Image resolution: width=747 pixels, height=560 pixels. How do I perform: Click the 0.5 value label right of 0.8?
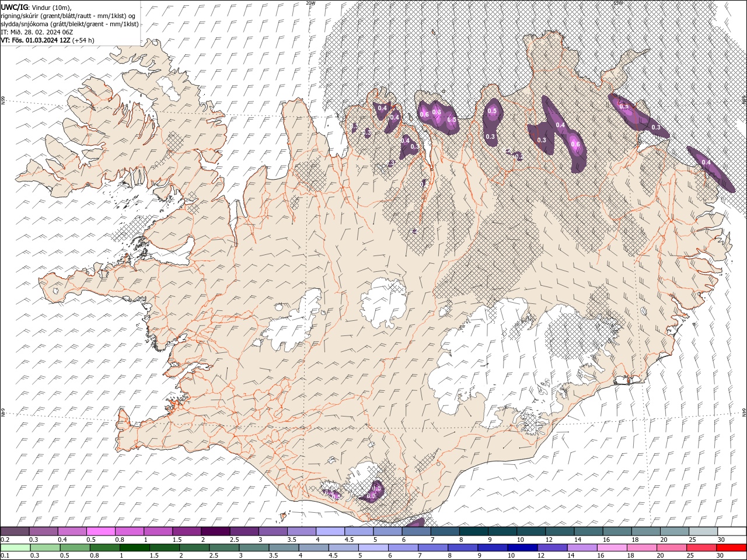pos(452,120)
